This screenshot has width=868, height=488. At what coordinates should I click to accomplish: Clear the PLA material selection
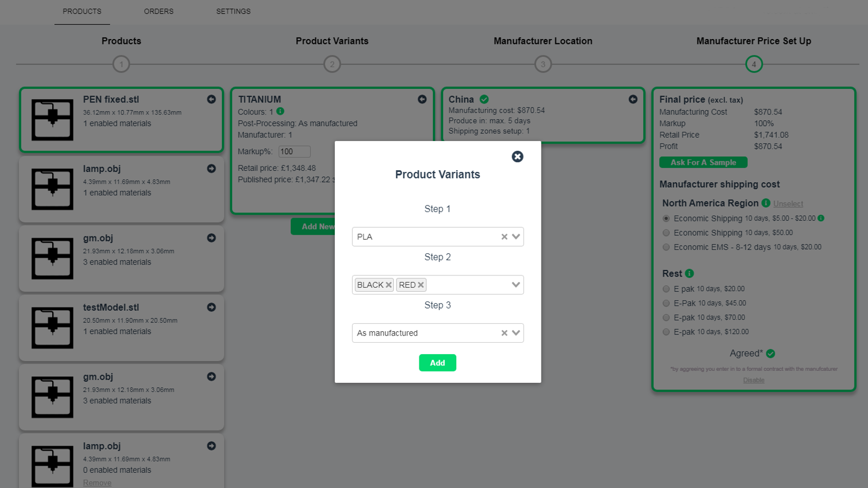pyautogui.click(x=505, y=237)
